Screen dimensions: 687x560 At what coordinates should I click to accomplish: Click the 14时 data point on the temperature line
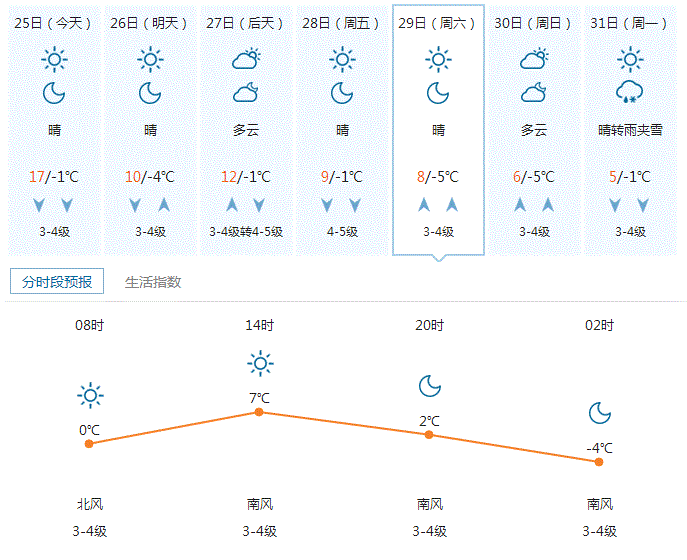tap(259, 412)
